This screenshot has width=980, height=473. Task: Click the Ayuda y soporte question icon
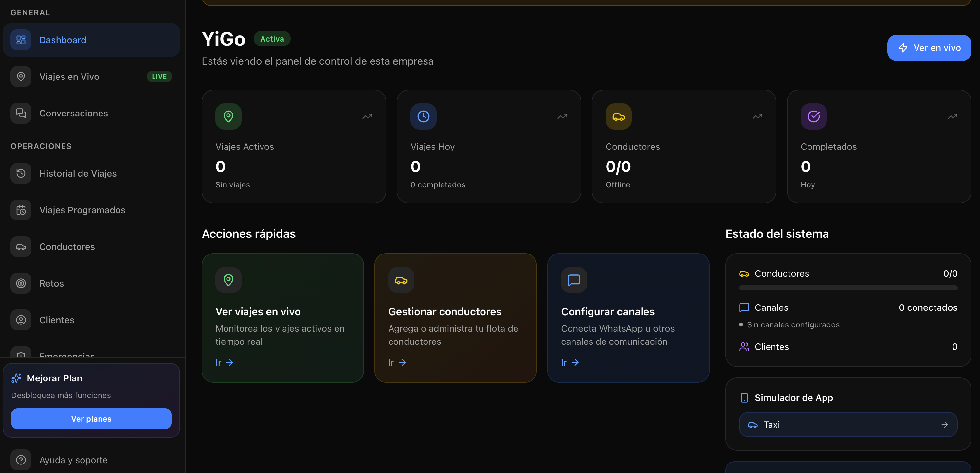click(x=21, y=460)
